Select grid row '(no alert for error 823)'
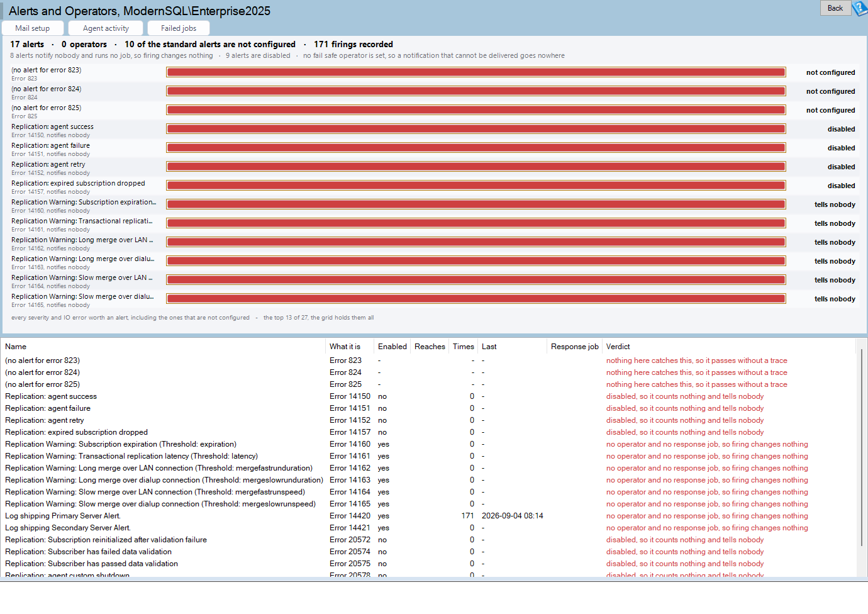 [x=429, y=360]
